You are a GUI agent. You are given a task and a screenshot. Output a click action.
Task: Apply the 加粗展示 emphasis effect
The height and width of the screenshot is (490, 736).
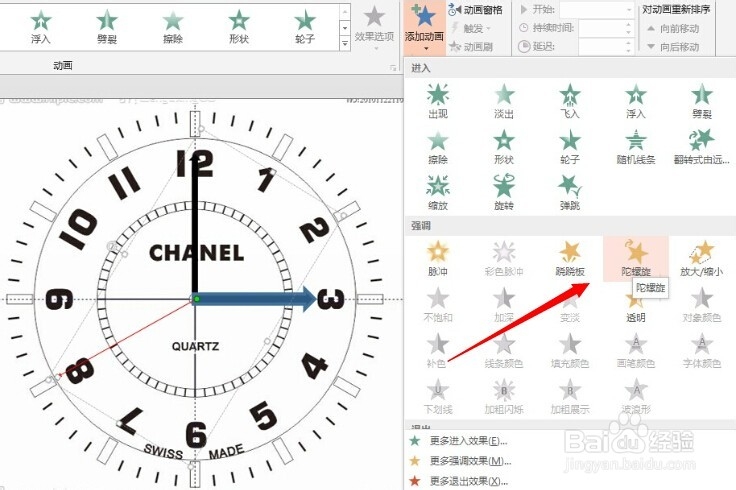pyautogui.click(x=570, y=397)
